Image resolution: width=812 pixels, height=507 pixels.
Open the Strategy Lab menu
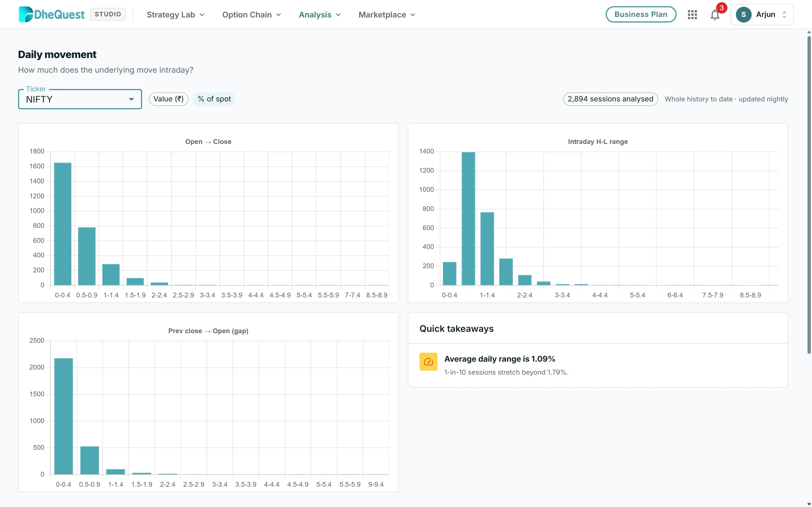pyautogui.click(x=175, y=15)
